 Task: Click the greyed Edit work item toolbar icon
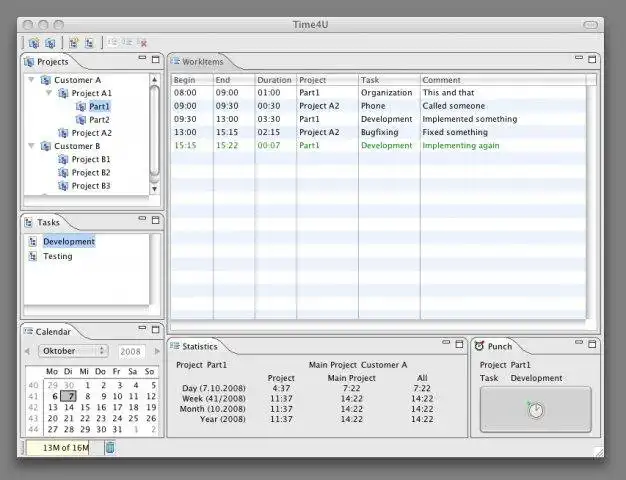127,42
